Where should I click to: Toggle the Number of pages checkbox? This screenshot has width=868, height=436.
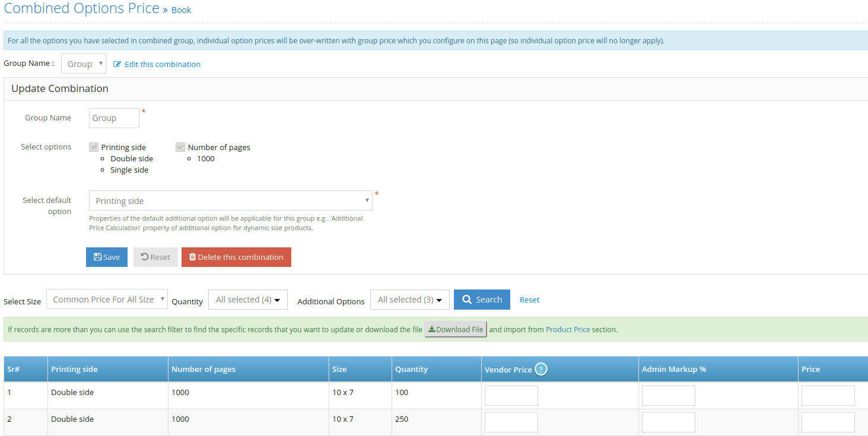pos(180,147)
